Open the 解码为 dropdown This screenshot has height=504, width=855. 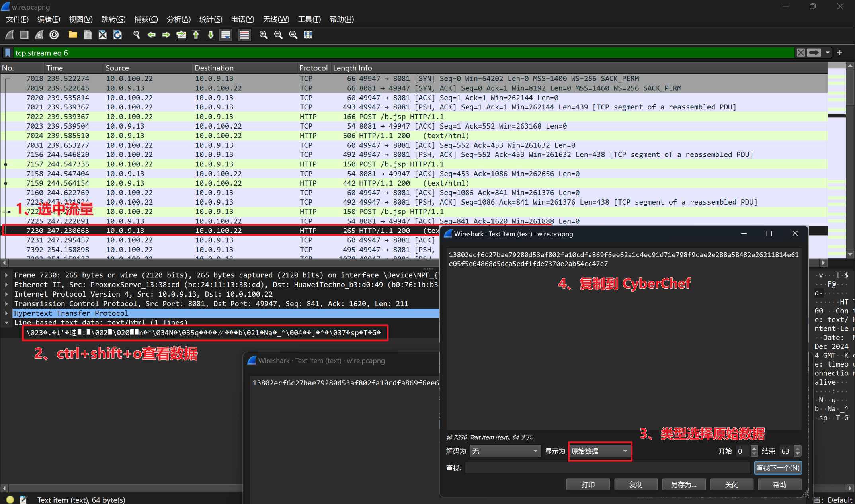[505, 451]
